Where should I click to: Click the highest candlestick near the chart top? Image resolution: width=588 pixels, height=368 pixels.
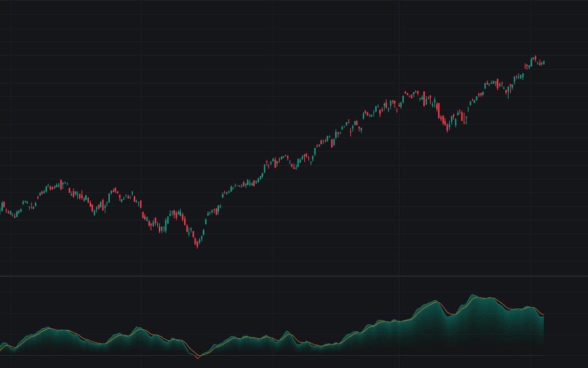tap(536, 58)
